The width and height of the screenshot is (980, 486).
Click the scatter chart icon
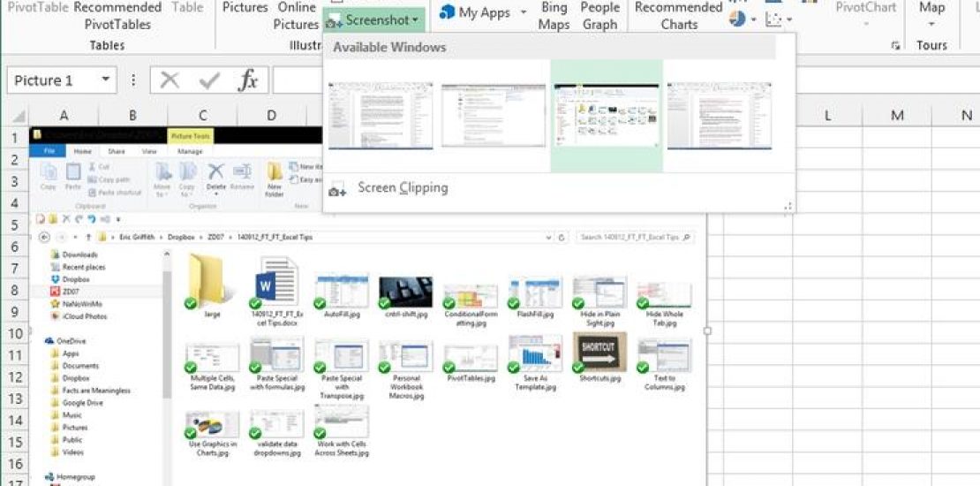[773, 19]
